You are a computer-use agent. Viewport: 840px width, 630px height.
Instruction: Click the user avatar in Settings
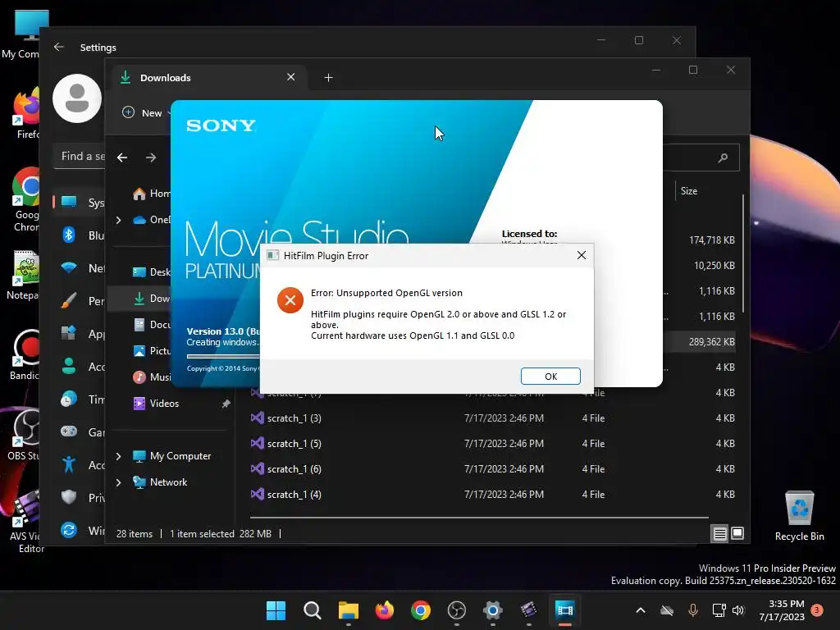(x=77, y=98)
